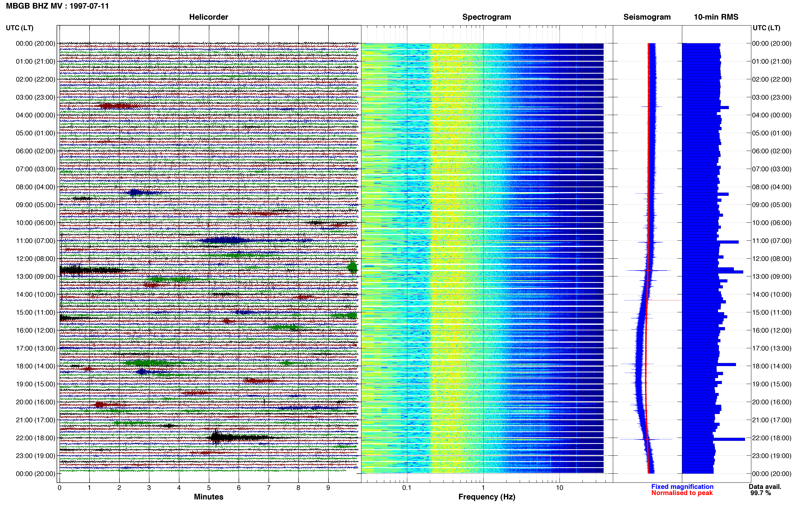Click left-axis time label '02:00 (22:00)'

point(36,79)
